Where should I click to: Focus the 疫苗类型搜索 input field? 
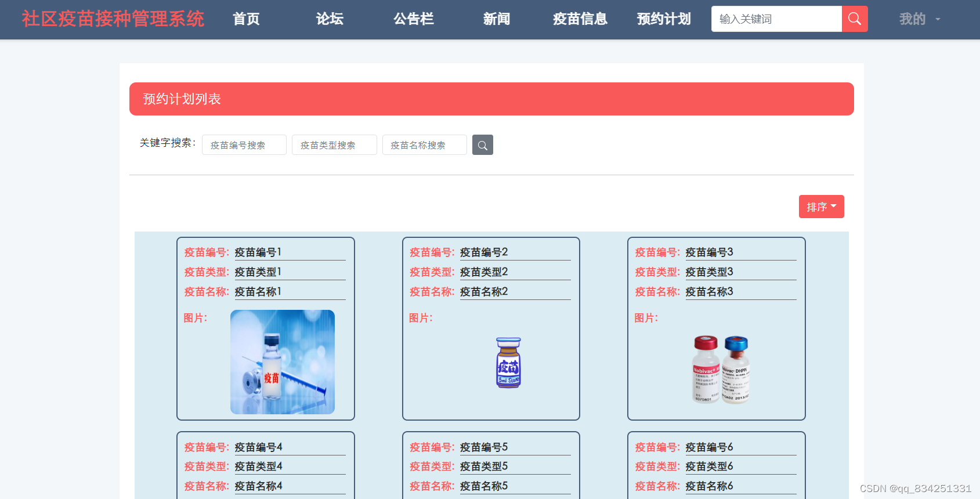[334, 145]
